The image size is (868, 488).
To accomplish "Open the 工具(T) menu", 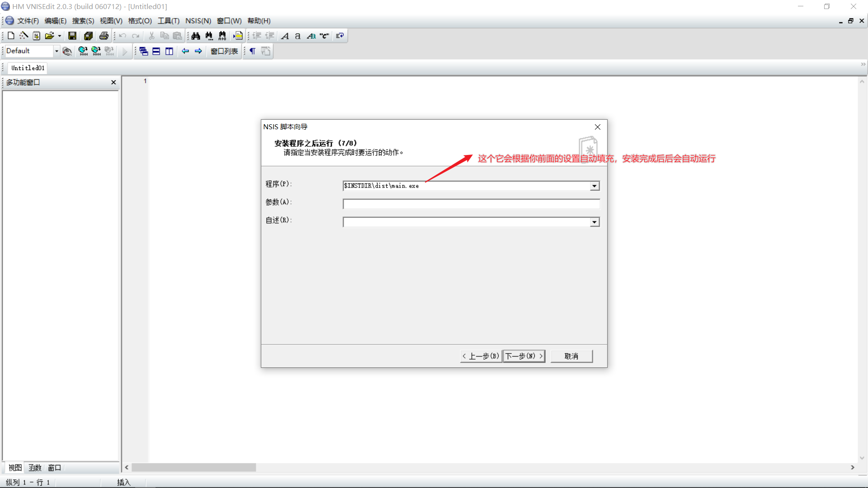I will tap(169, 21).
